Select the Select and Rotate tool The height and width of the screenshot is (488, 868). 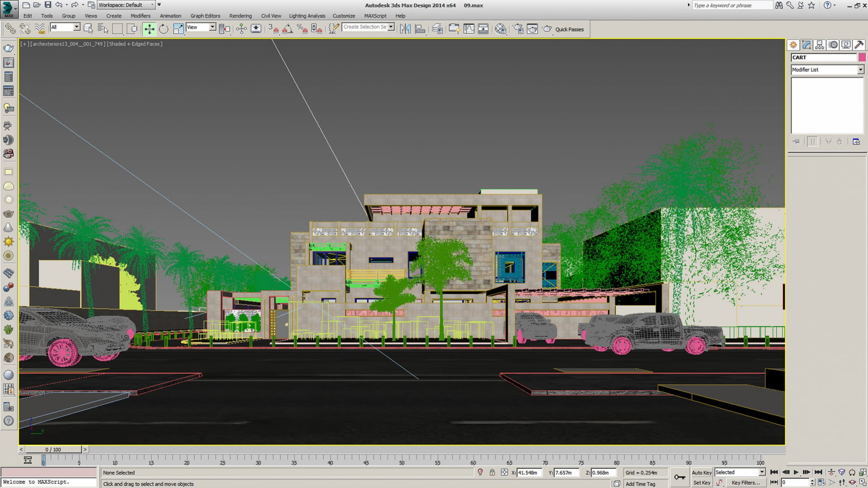pos(164,29)
